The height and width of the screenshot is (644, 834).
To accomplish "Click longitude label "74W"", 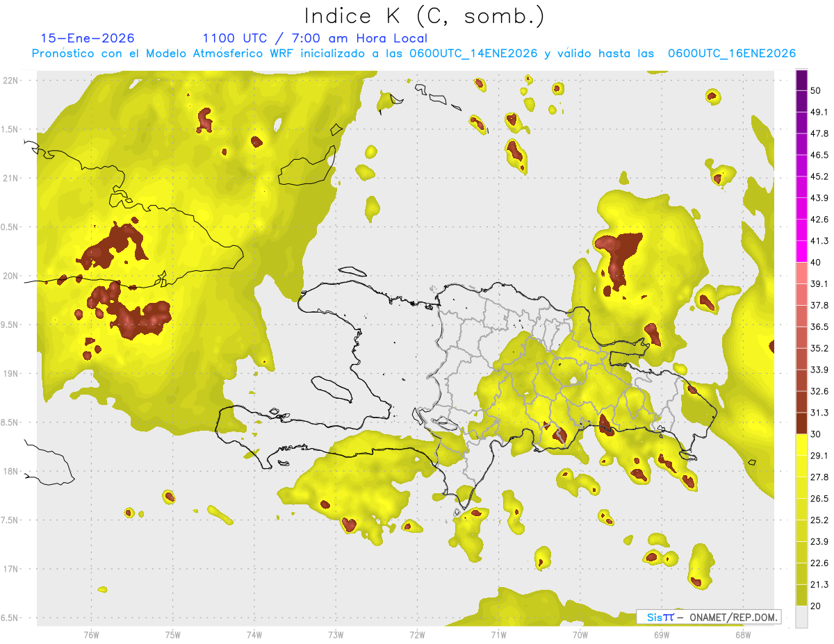I will click(x=254, y=634).
